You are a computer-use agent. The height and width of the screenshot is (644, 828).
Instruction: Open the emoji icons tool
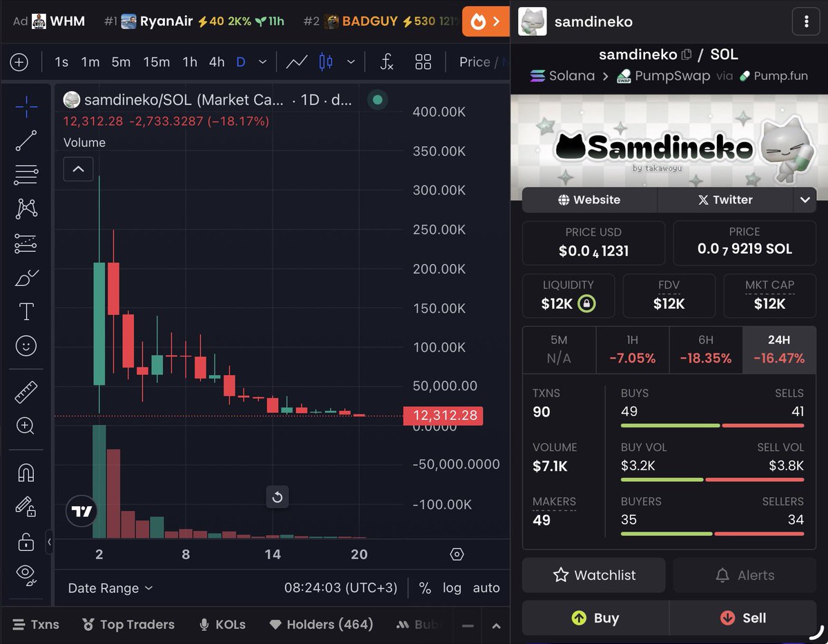[x=26, y=345]
